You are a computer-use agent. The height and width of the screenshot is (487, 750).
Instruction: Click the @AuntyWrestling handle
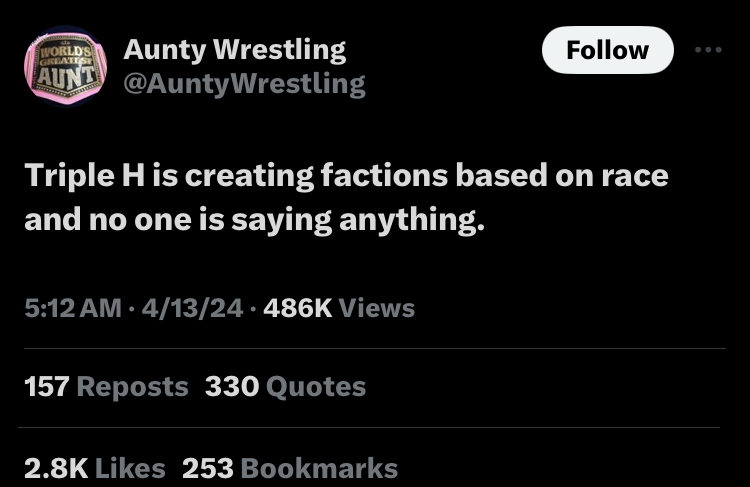[244, 83]
